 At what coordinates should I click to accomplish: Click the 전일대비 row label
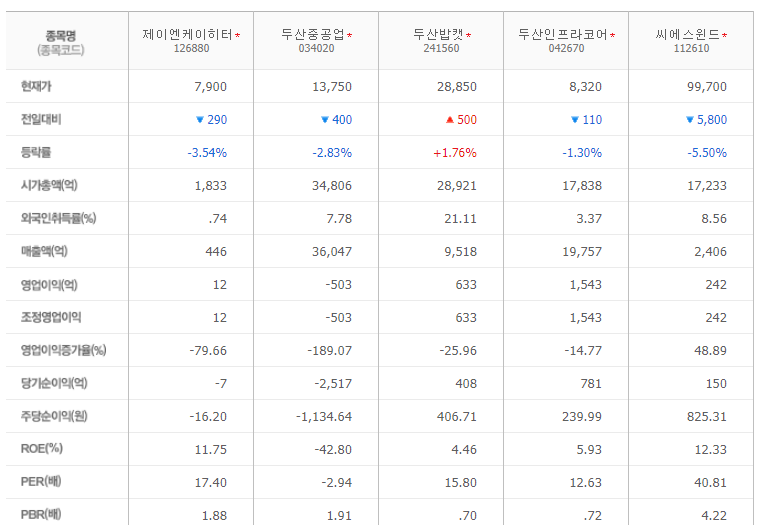[41, 119]
